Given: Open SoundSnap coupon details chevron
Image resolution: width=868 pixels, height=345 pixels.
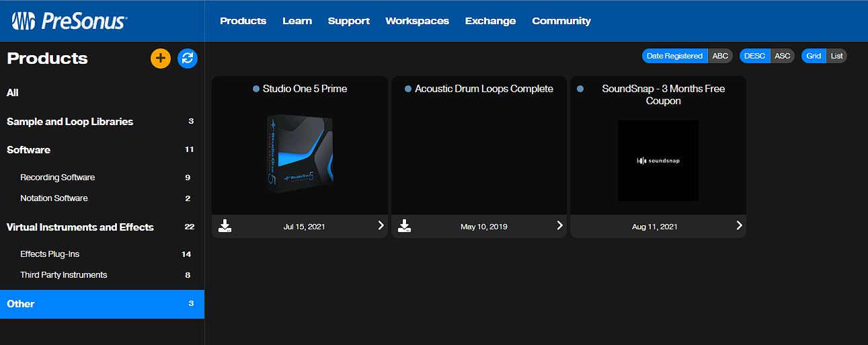Looking at the screenshot, I should 739,226.
